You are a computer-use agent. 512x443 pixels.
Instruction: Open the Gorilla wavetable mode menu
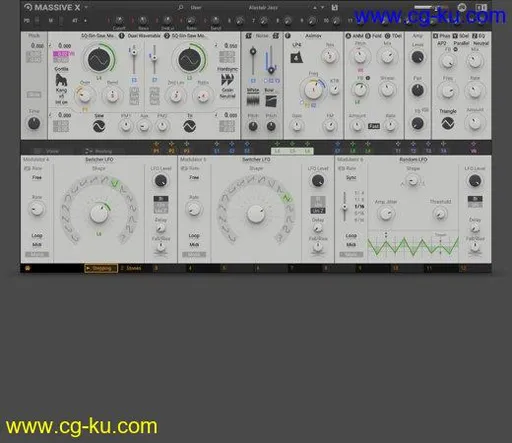(x=61, y=69)
